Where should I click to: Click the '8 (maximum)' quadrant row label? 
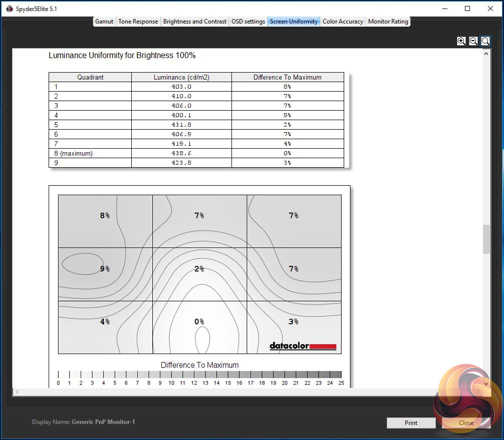73,153
